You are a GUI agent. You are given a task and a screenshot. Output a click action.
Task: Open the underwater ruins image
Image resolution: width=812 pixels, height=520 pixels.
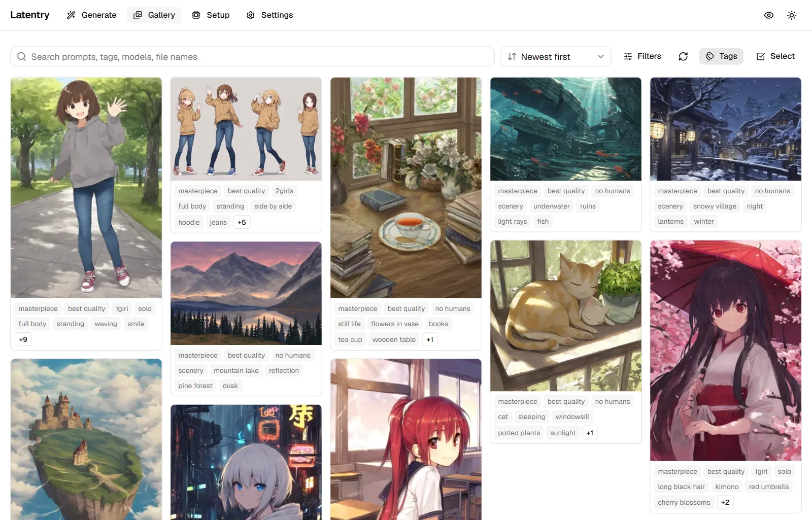[566, 129]
